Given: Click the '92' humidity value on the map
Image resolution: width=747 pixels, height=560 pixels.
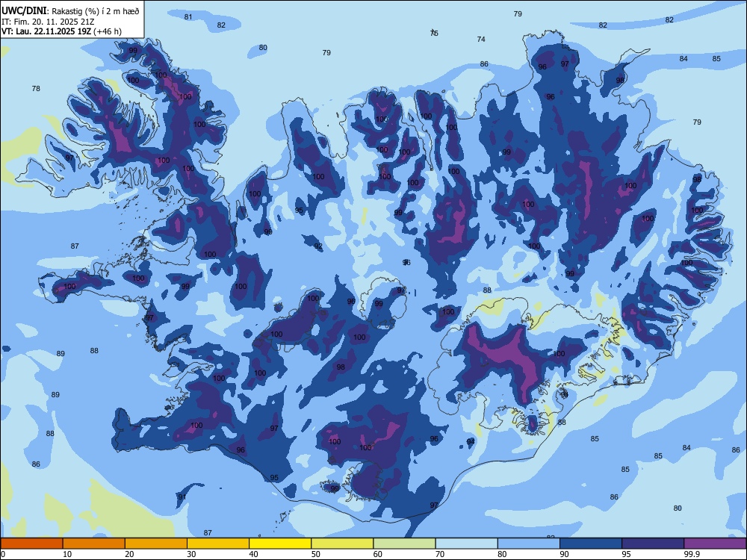Looking at the screenshot, I should pyautogui.click(x=318, y=246).
